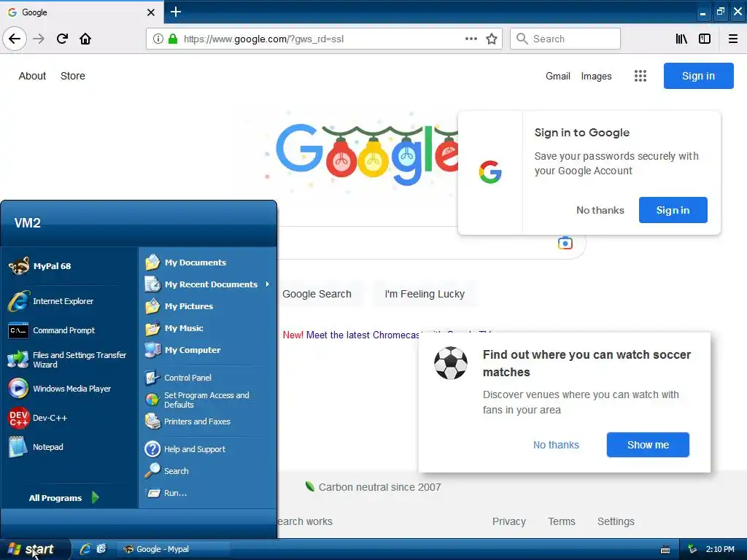Image resolution: width=747 pixels, height=560 pixels.
Task: Close the Google tab
Action: coord(150,12)
